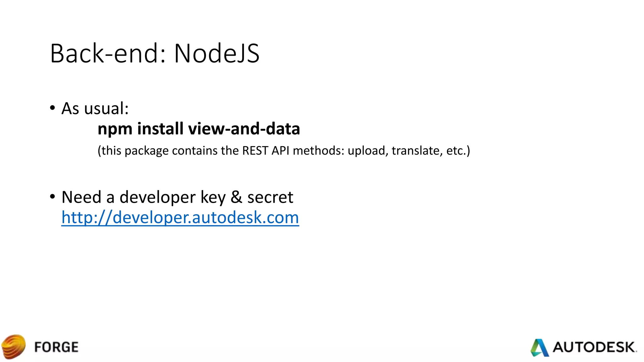
Task: Click 'NodeJS' in the slide title
Action: 217,53
